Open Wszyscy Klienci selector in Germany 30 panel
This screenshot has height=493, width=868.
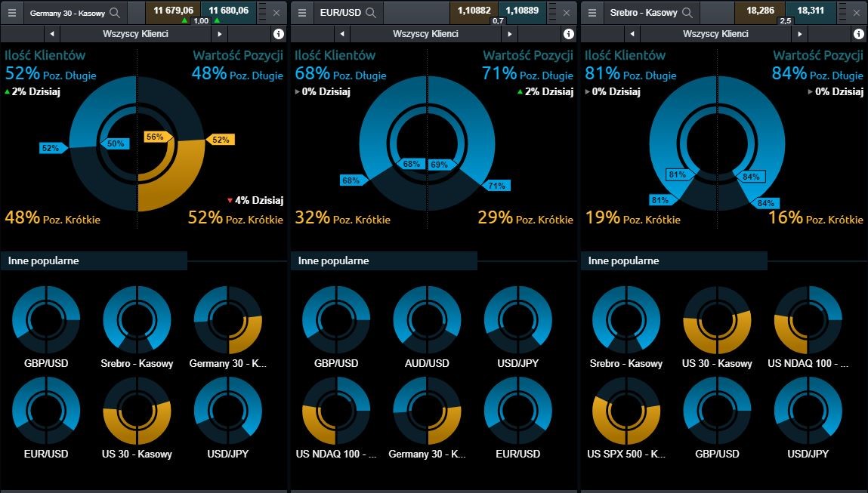click(x=135, y=34)
